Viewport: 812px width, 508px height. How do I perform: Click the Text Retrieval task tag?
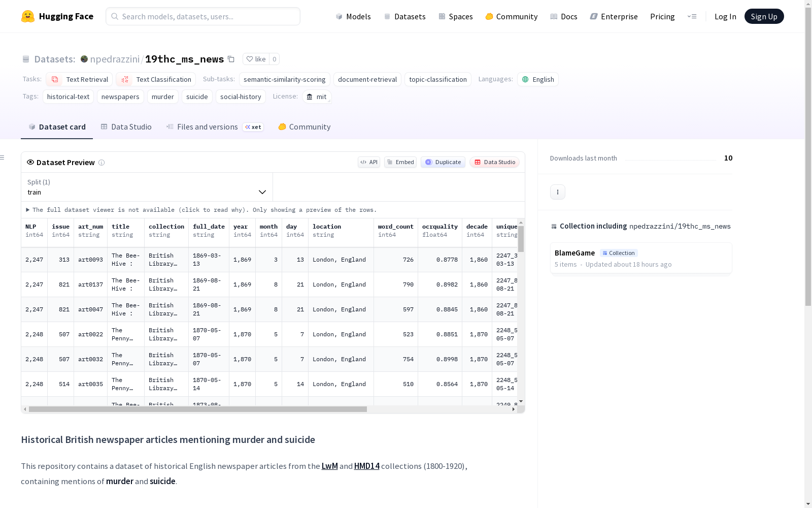pos(79,79)
